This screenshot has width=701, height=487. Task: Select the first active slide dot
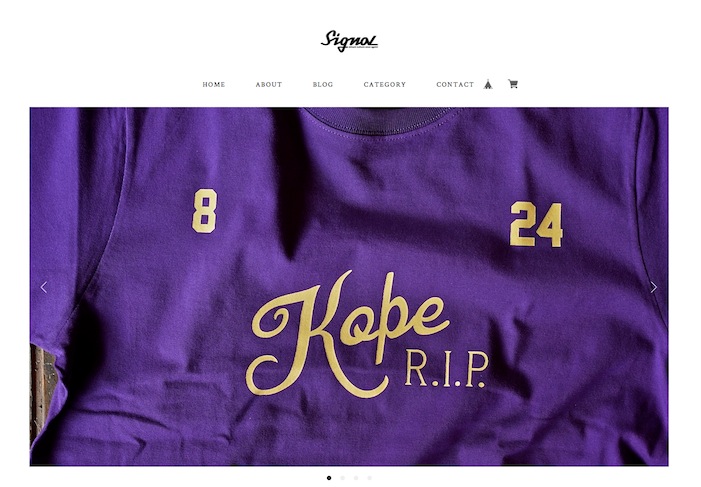[x=329, y=478]
